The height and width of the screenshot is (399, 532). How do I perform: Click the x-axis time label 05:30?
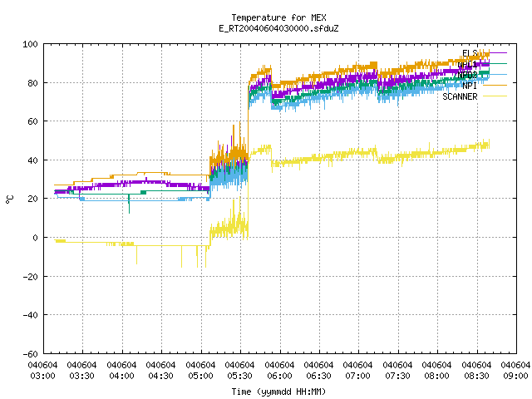(239, 376)
